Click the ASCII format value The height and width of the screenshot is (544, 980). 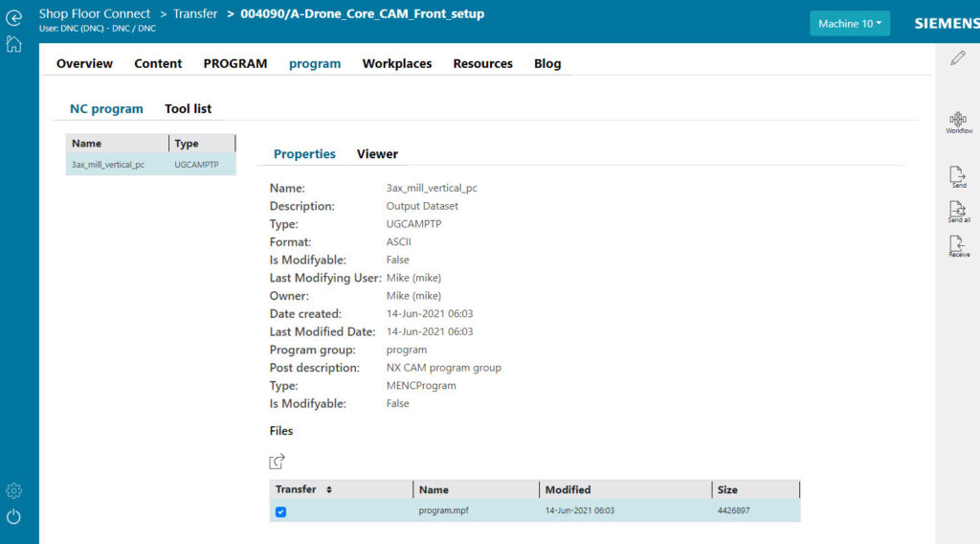click(x=398, y=242)
